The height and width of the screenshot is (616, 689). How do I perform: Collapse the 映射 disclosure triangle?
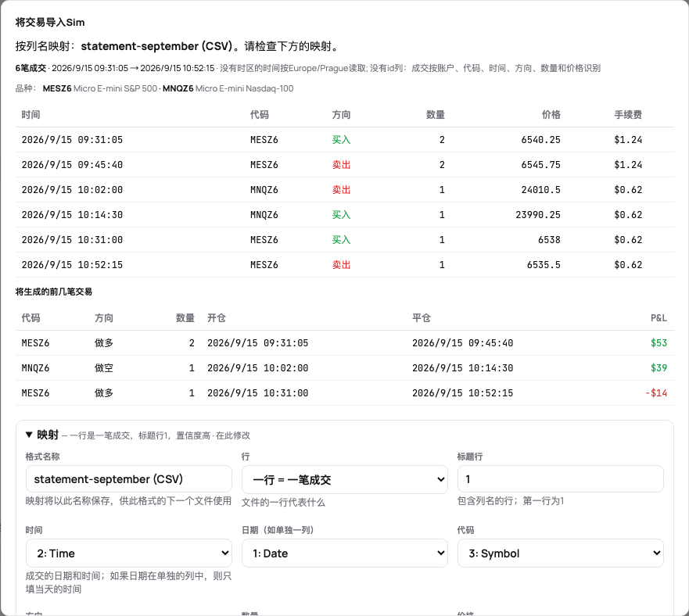tap(29, 435)
